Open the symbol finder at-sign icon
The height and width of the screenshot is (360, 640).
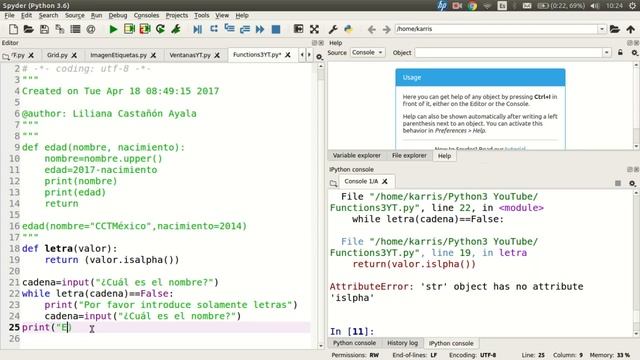(x=91, y=29)
